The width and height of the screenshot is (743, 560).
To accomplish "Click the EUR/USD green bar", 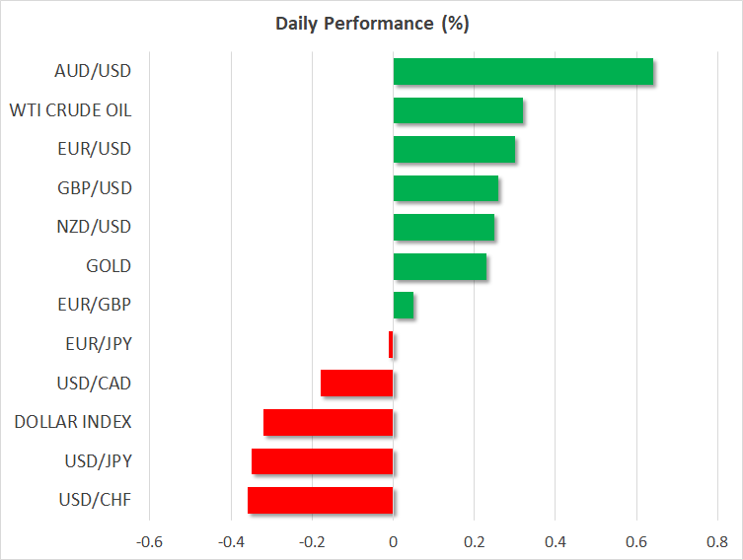I will point(454,149).
